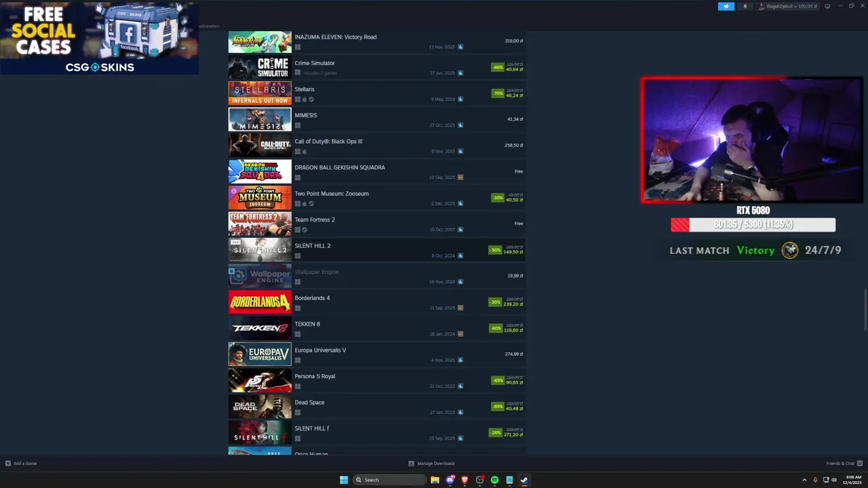
Task: Open Discord from the taskbar
Action: [x=450, y=480]
